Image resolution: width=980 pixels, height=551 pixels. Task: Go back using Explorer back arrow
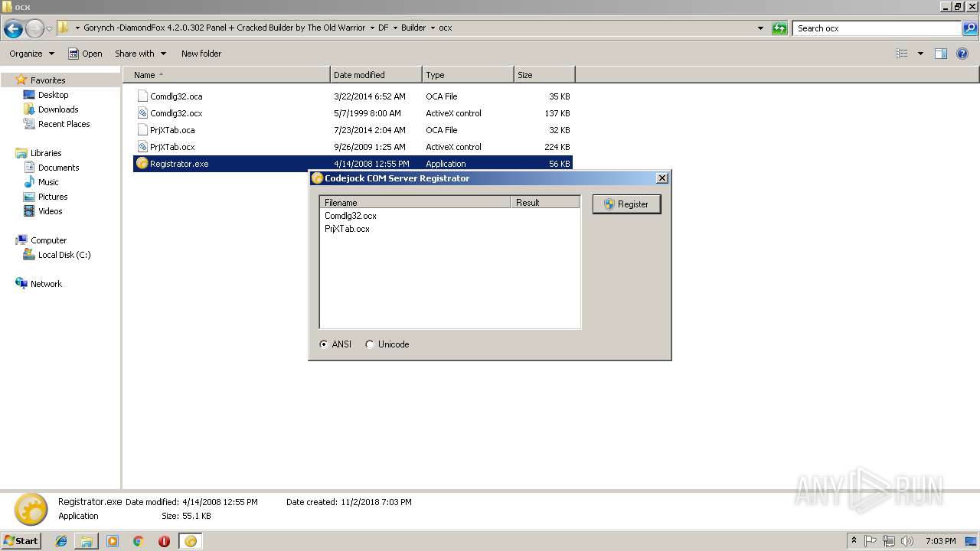[x=13, y=29]
